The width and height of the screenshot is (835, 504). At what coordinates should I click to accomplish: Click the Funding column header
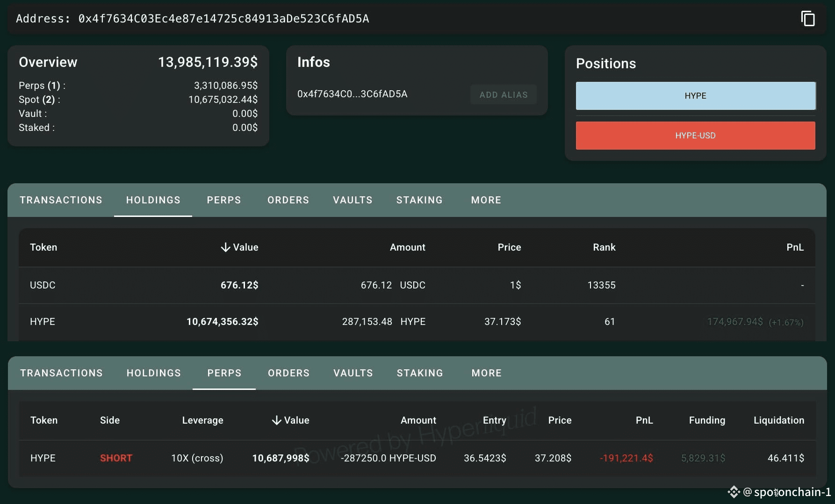coord(707,420)
